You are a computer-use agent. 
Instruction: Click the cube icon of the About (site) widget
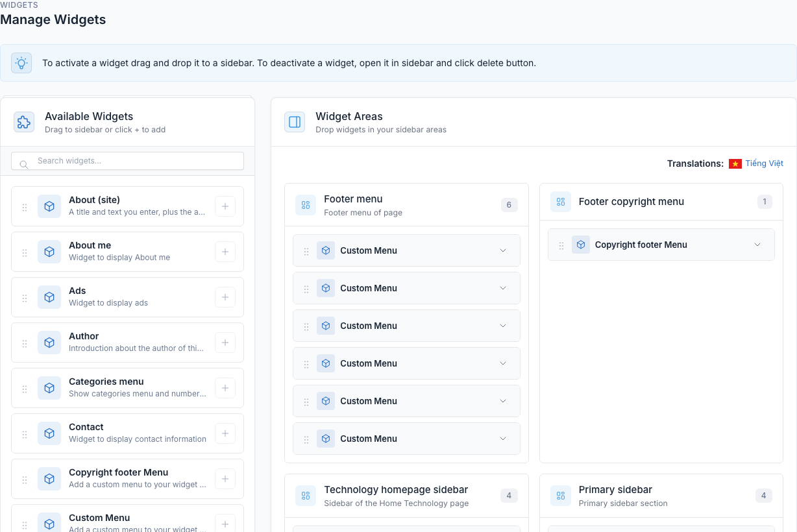pyautogui.click(x=49, y=206)
